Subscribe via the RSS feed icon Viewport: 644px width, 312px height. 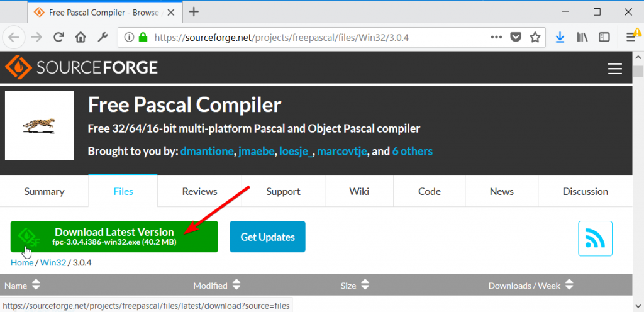[x=595, y=238]
